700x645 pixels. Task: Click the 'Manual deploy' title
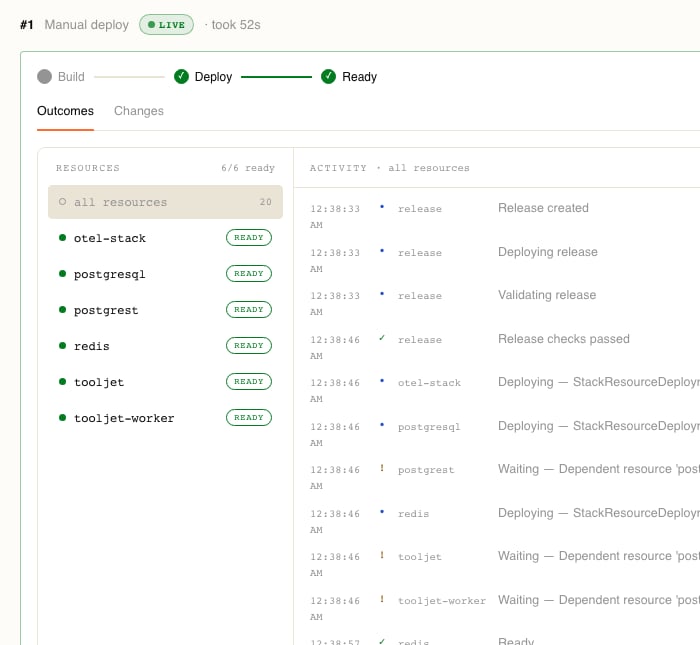click(87, 25)
